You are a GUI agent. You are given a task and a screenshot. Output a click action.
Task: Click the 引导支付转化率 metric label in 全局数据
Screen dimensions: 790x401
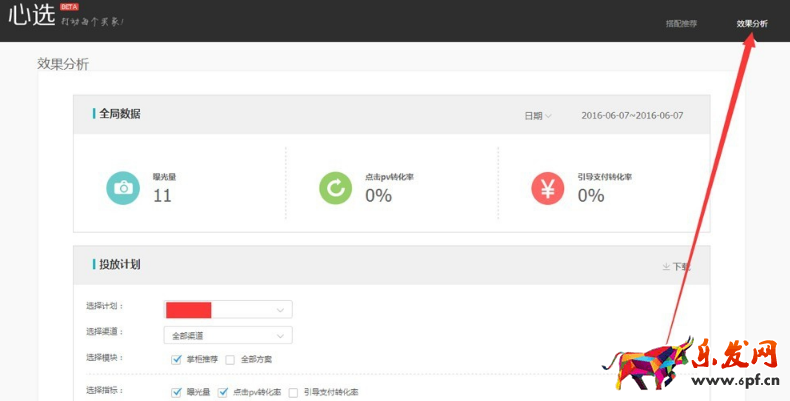[x=605, y=177]
